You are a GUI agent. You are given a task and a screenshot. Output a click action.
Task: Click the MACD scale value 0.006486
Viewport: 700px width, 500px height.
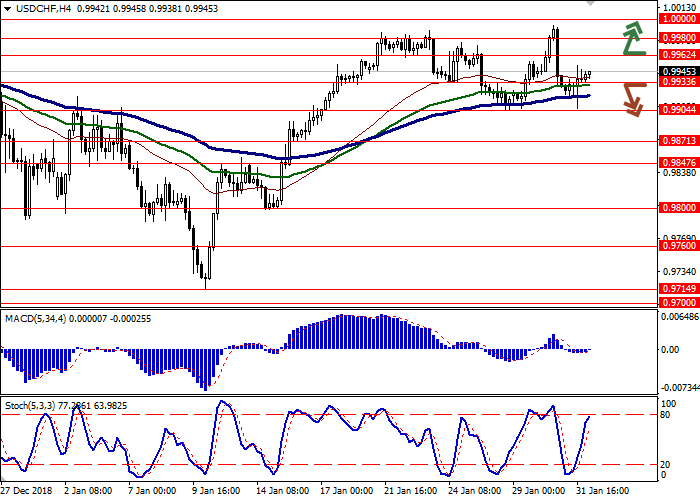pos(680,317)
